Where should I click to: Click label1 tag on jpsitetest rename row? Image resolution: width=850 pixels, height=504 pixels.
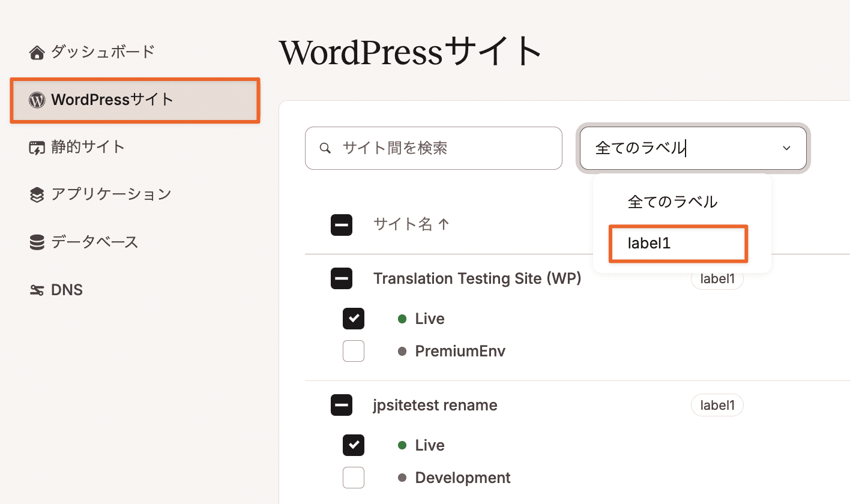717,405
